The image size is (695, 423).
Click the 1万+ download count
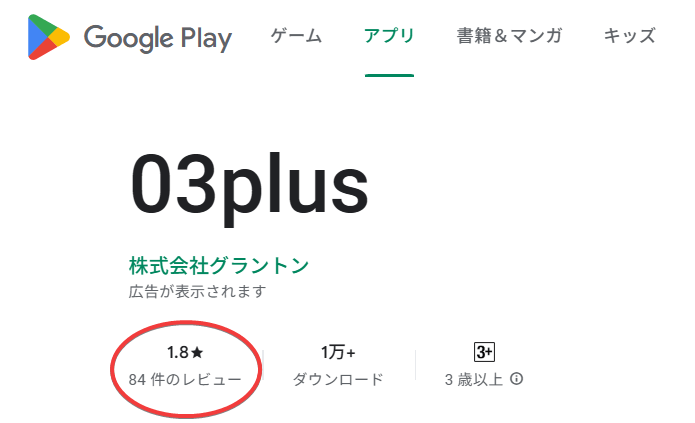point(338,353)
